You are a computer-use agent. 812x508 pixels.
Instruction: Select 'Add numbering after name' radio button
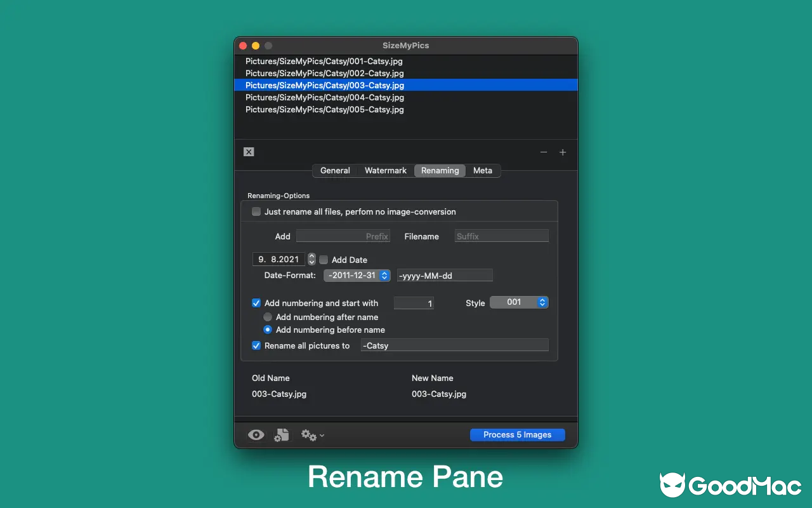point(268,317)
